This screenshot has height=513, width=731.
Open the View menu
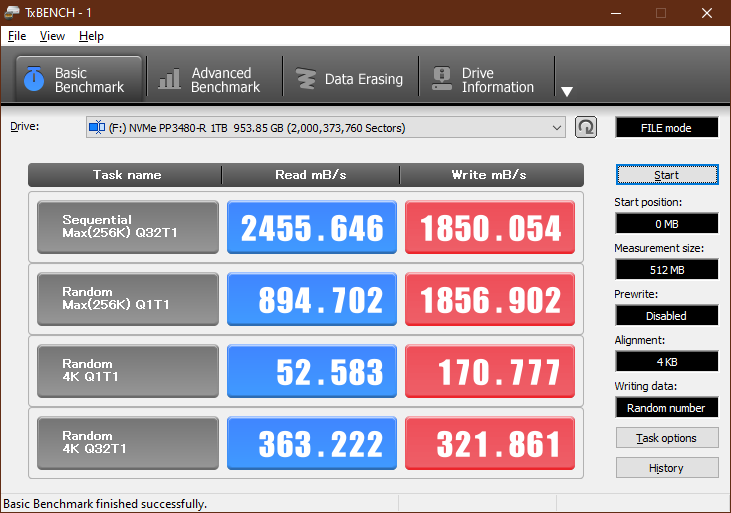click(52, 36)
